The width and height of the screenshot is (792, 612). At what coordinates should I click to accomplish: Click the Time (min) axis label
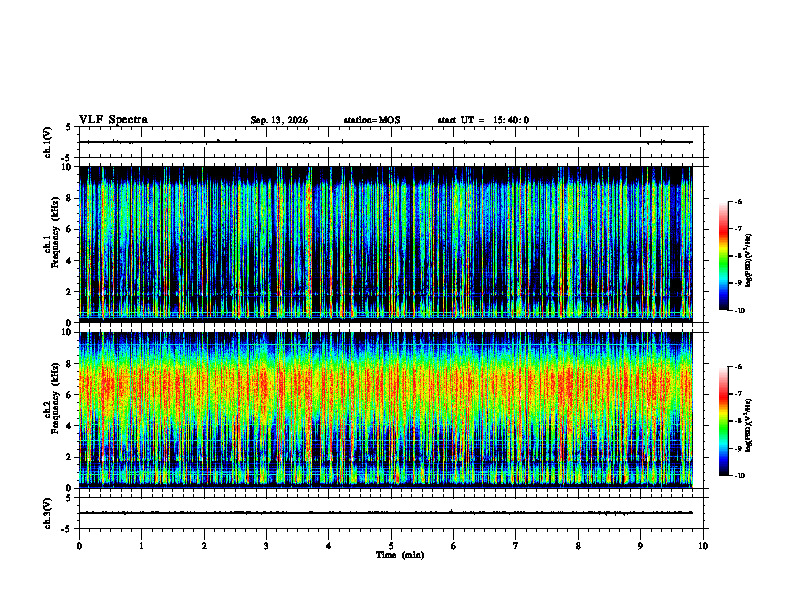point(400,555)
